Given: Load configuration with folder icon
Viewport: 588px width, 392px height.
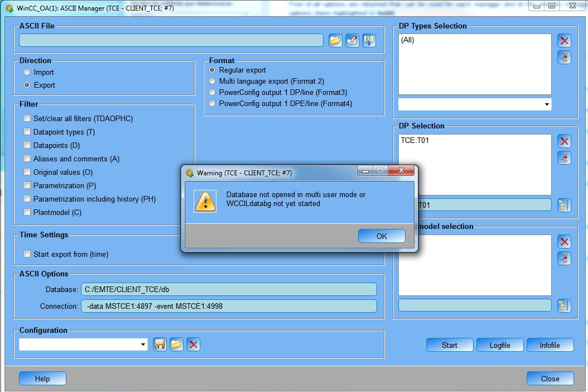Looking at the screenshot, I should 176,345.
